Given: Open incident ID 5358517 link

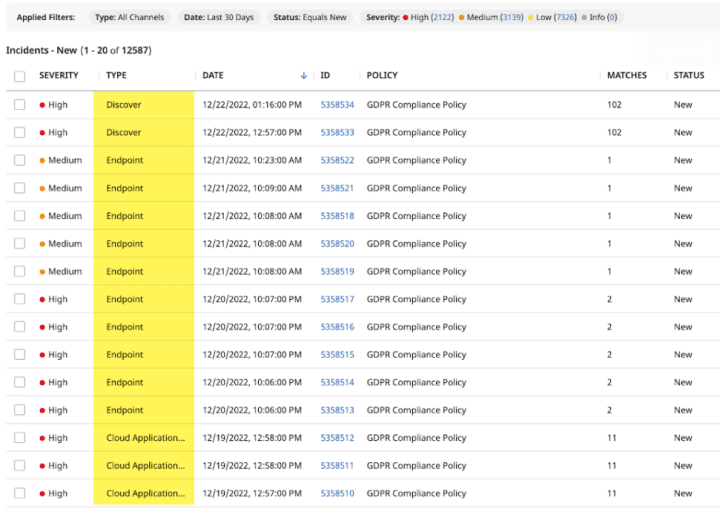Looking at the screenshot, I should 337,299.
